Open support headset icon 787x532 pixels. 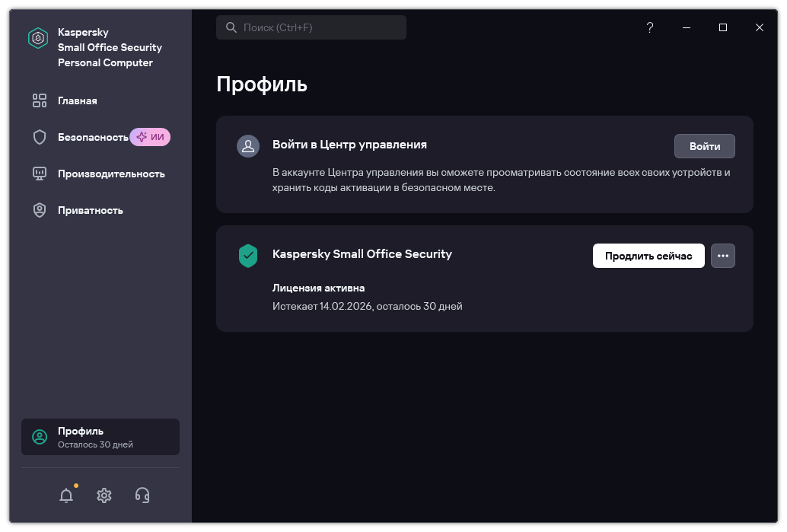click(142, 495)
